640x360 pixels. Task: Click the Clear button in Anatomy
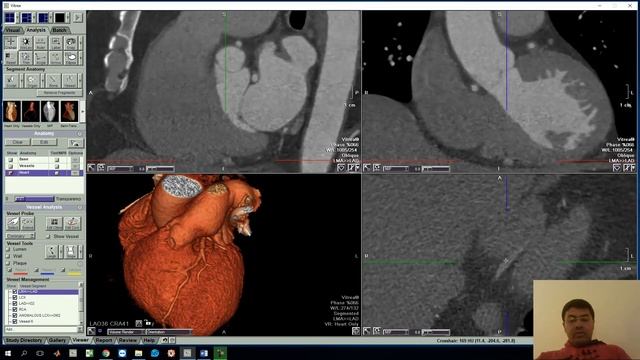(x=18, y=142)
